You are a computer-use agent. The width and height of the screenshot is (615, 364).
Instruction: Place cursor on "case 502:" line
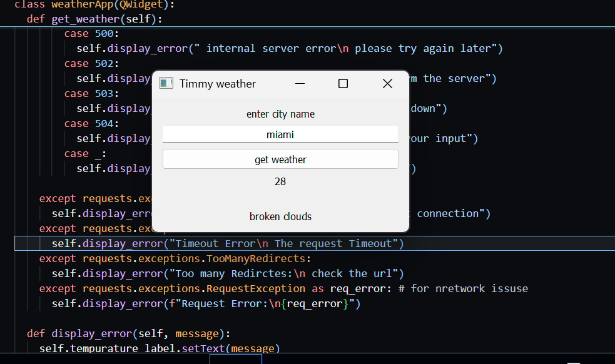pos(91,64)
